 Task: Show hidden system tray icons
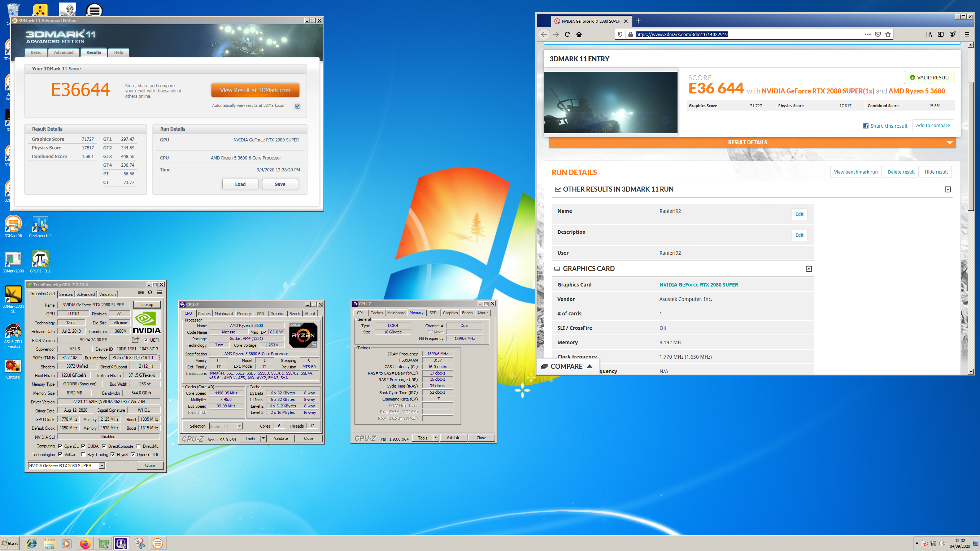point(917,543)
